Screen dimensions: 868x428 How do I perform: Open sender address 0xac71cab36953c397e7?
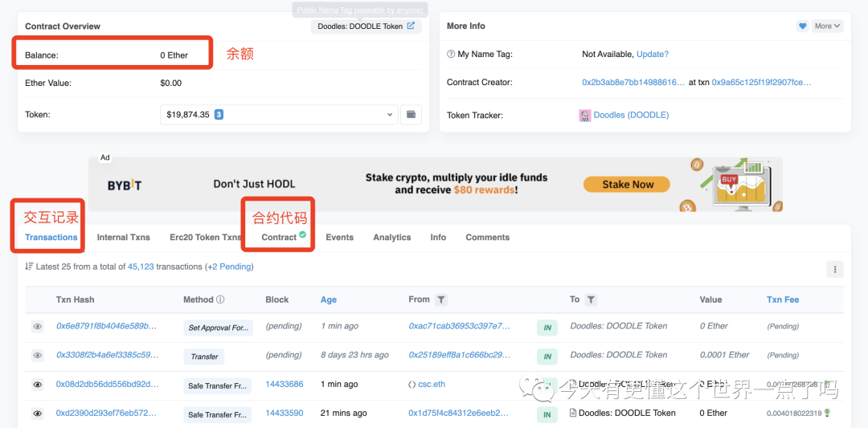coord(460,326)
